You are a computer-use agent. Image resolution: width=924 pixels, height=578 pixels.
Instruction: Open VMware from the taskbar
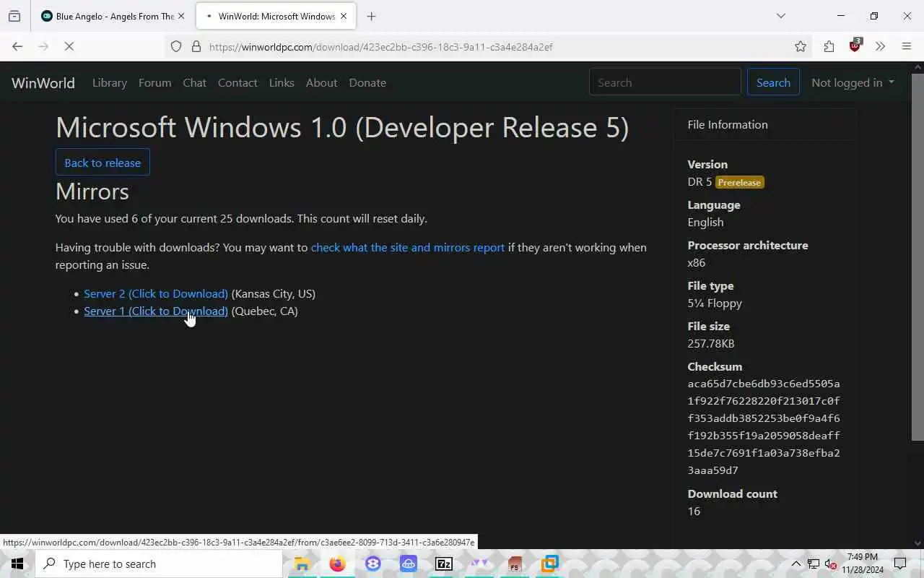(550, 564)
